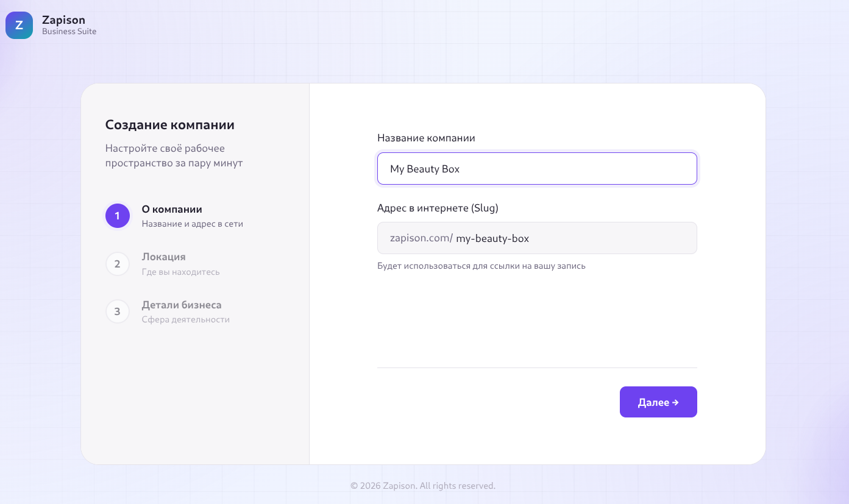Click the 'Будет использоваться для ссылки' hint text
This screenshot has width=849, height=504.
(x=481, y=266)
